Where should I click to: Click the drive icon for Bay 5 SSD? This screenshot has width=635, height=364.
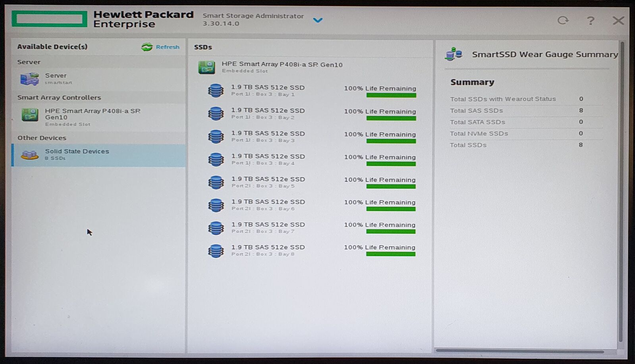[216, 182]
